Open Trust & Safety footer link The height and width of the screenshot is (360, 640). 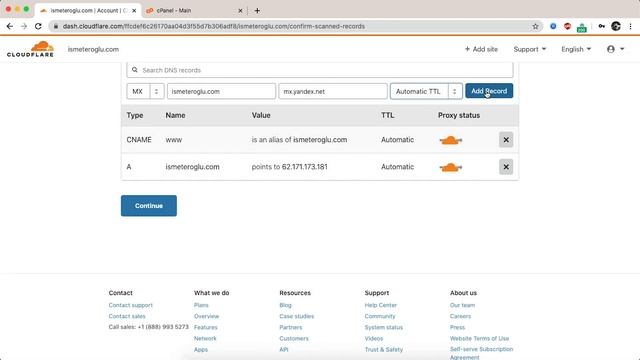pyautogui.click(x=384, y=349)
